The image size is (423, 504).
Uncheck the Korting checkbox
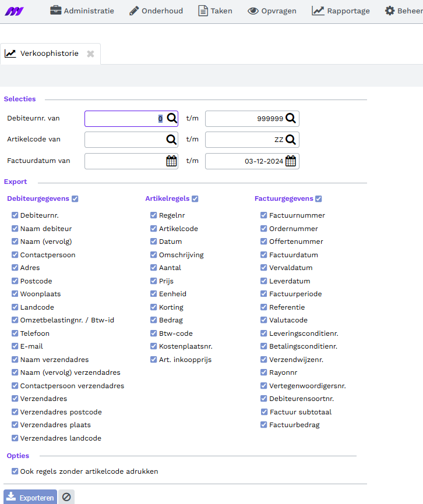click(153, 307)
